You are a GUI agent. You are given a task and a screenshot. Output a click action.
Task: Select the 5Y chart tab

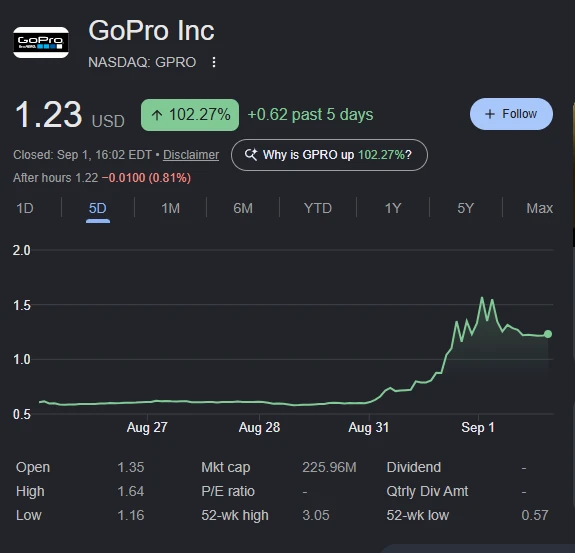coord(465,208)
